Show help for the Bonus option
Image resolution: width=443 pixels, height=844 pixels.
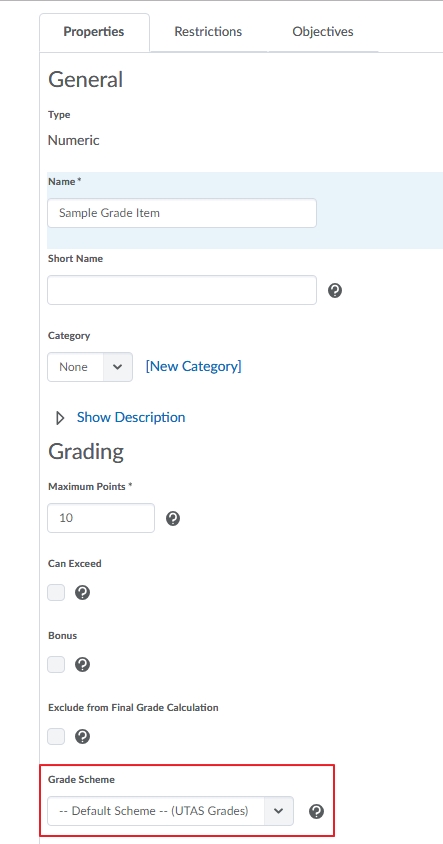[x=82, y=664]
